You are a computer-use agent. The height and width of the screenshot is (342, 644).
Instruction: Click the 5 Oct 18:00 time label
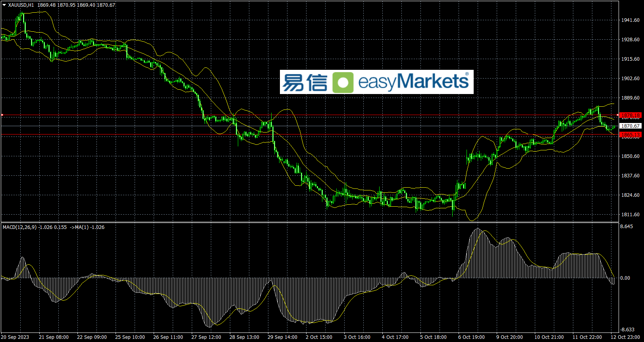(433, 337)
